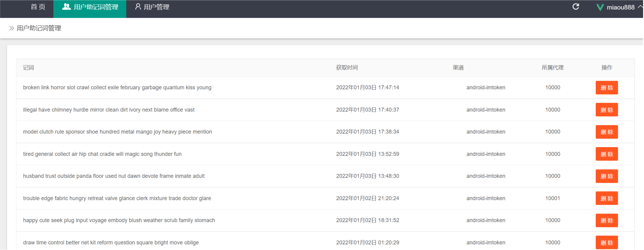Click the refresh icon in the top bar

[x=576, y=7]
